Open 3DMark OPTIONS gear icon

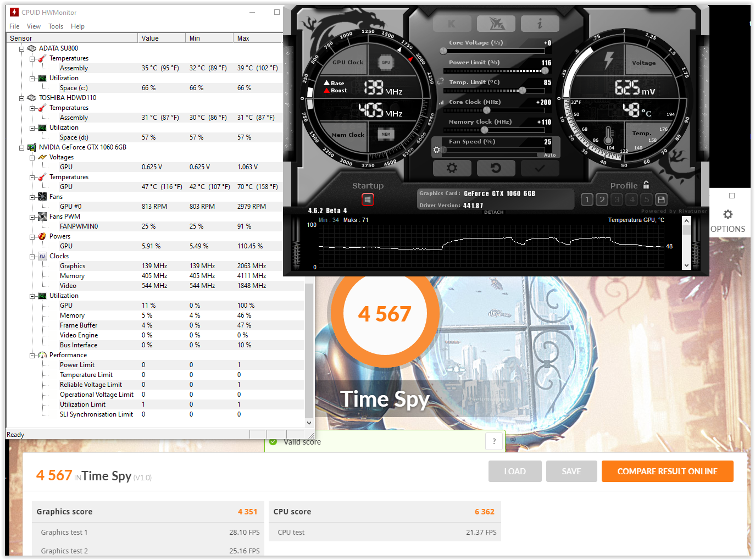click(728, 214)
